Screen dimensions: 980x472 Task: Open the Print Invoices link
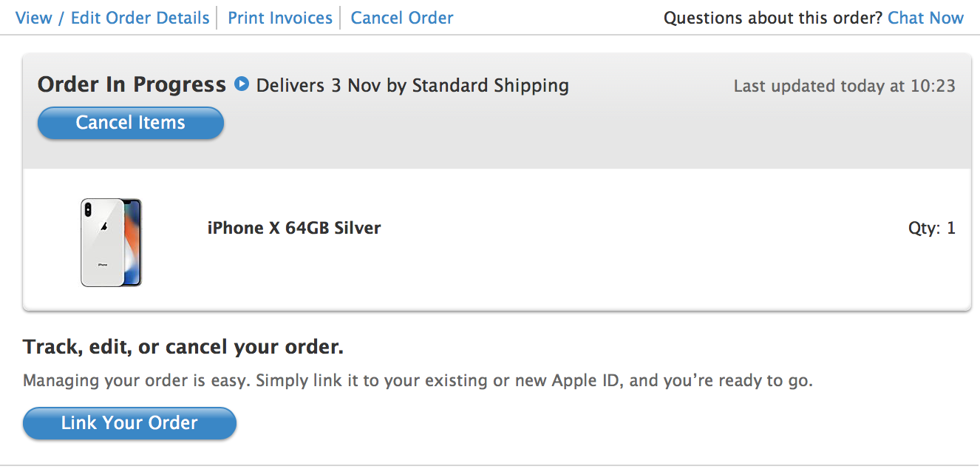point(280,18)
